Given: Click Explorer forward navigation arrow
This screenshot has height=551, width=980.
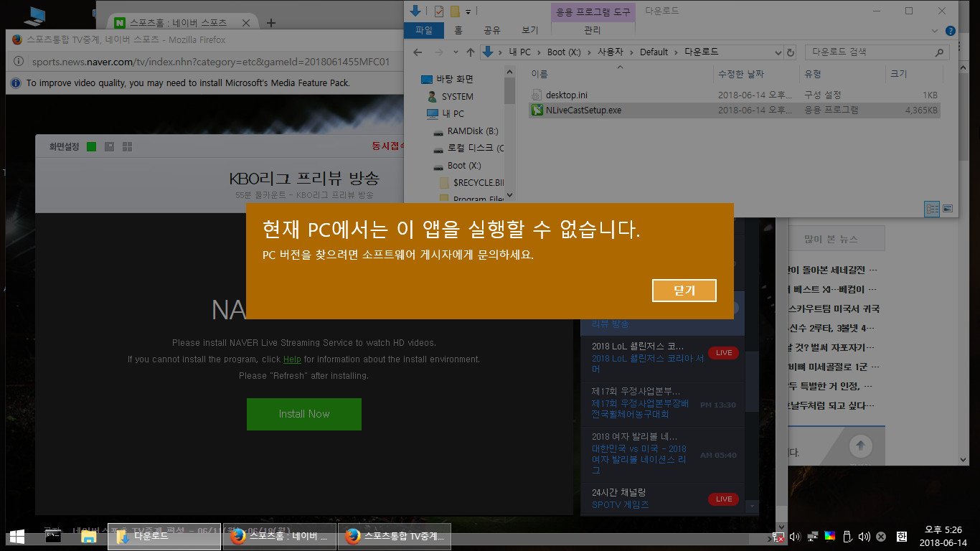Looking at the screenshot, I should 439,52.
